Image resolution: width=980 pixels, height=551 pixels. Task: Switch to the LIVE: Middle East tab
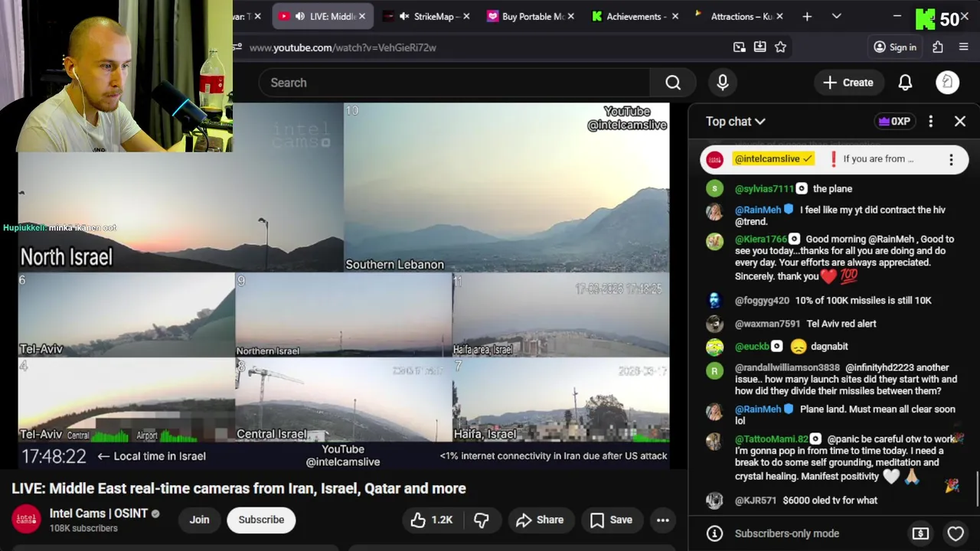(x=324, y=16)
